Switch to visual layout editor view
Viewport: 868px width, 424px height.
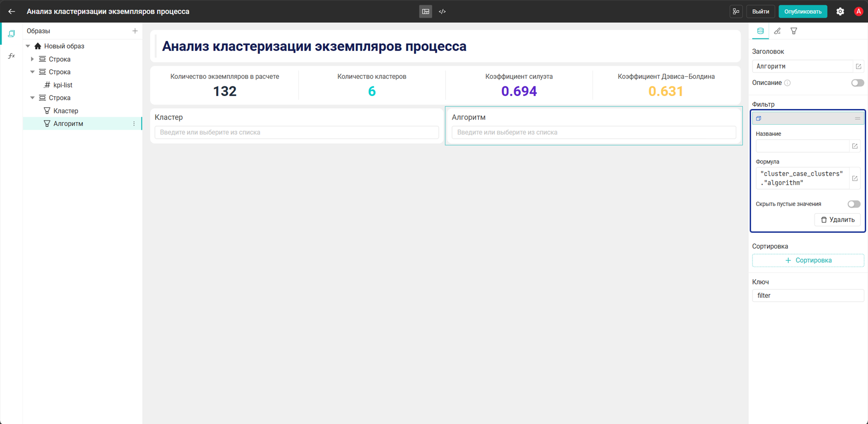(x=426, y=12)
